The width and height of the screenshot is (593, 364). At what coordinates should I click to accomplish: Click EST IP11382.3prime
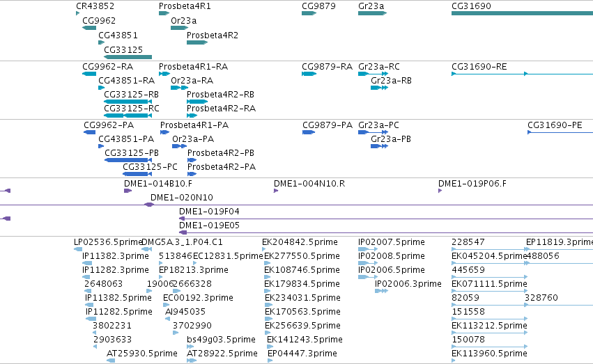pyautogui.click(x=116, y=256)
